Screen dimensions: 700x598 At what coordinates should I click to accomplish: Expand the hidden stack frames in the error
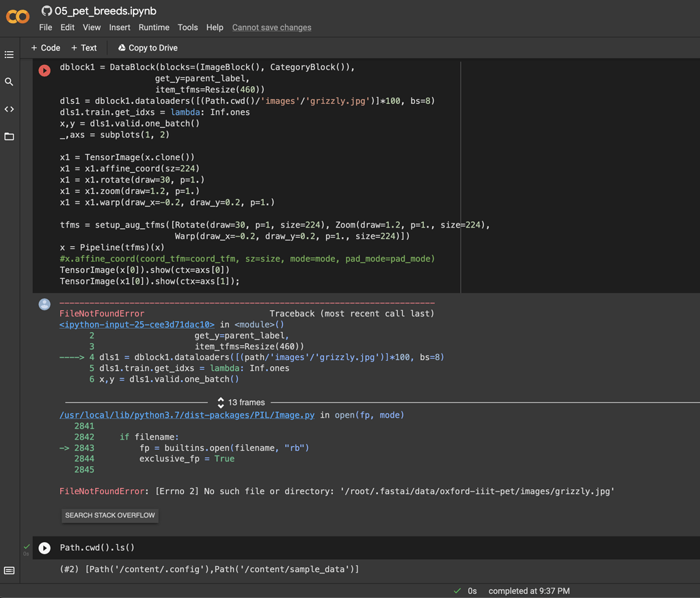pyautogui.click(x=220, y=402)
